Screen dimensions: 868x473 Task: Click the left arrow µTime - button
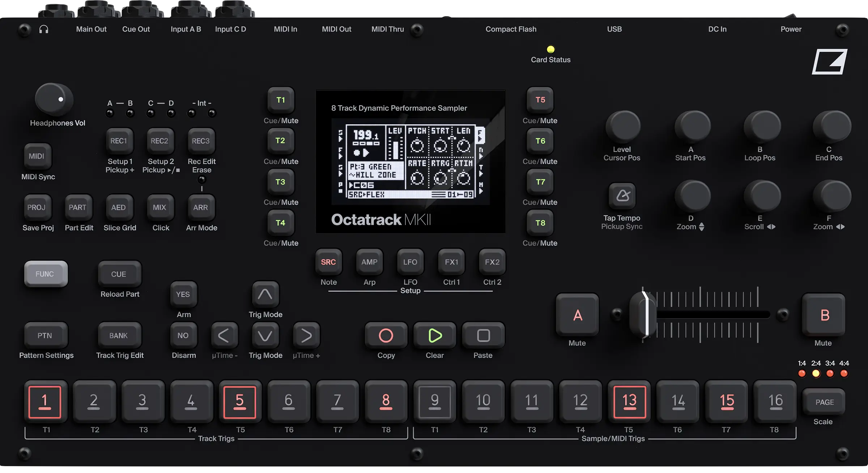tap(224, 335)
